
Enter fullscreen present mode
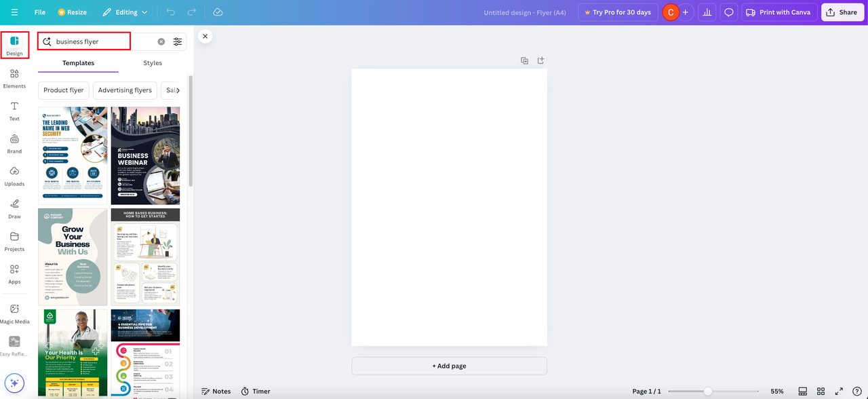click(x=839, y=392)
